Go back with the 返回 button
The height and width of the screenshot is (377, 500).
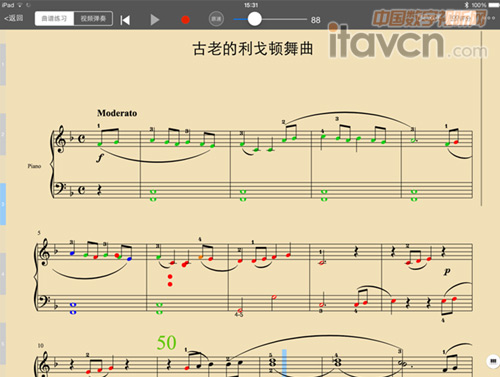tap(14, 18)
